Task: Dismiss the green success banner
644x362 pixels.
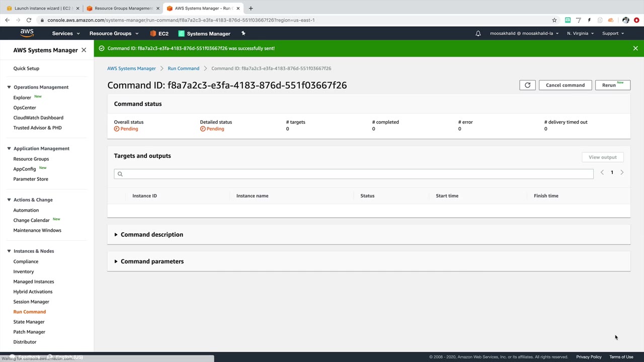Action: pos(635,48)
